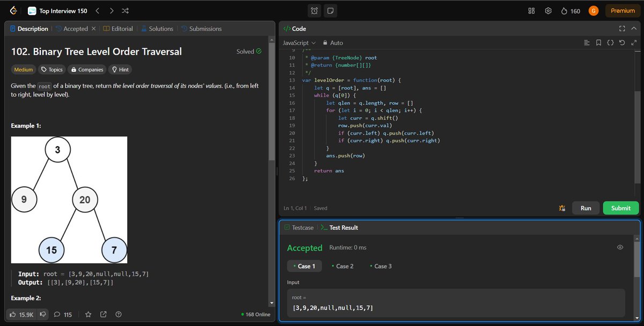Like the problem thumbs up 15.9K
644x326 pixels.
[22, 315]
